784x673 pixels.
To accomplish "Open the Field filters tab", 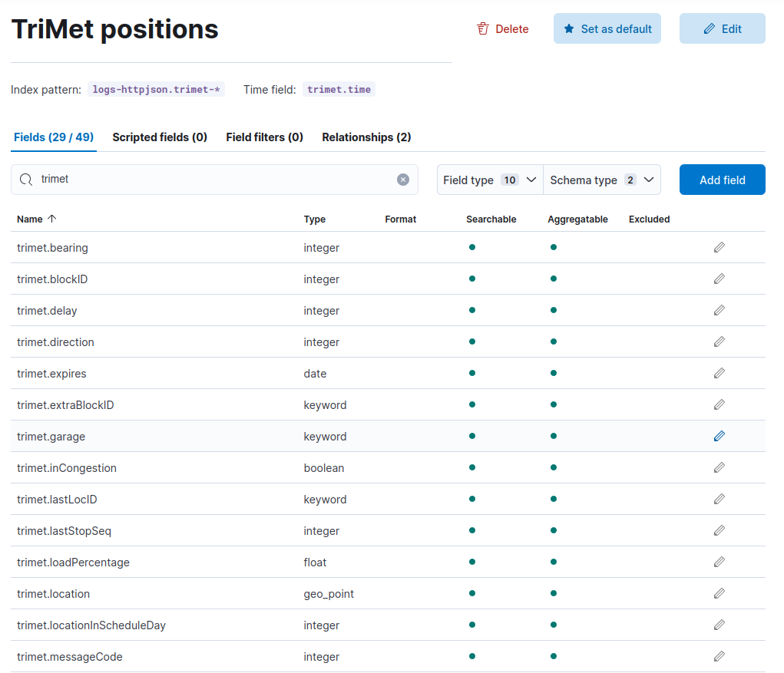I will pyautogui.click(x=264, y=137).
